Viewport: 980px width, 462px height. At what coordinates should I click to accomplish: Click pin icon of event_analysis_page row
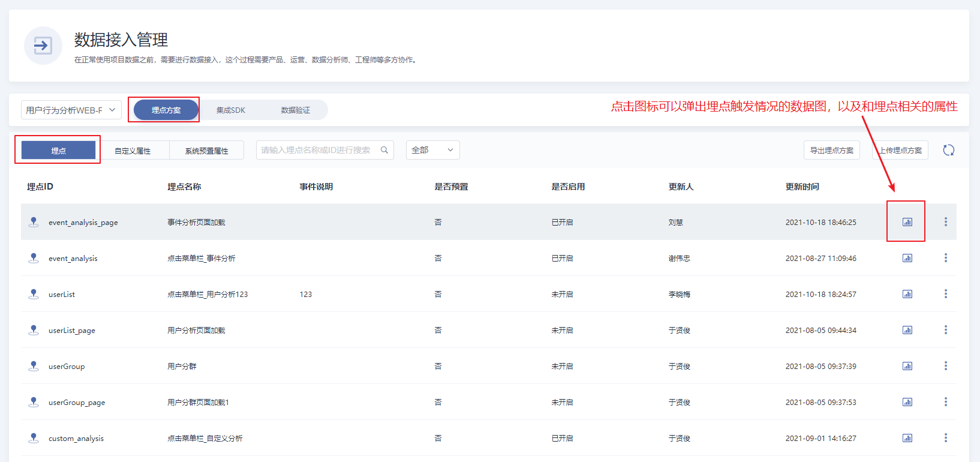point(34,222)
